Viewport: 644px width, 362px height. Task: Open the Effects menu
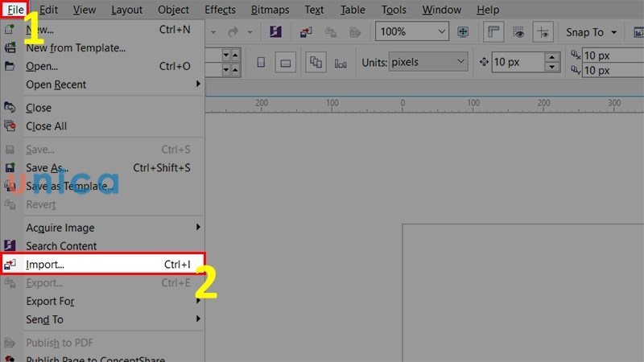[x=220, y=10]
